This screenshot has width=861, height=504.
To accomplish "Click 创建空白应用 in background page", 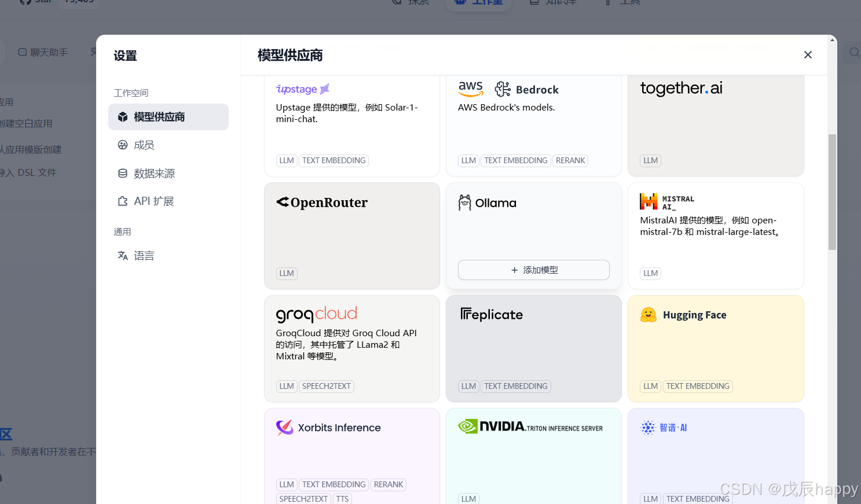I will (x=27, y=123).
